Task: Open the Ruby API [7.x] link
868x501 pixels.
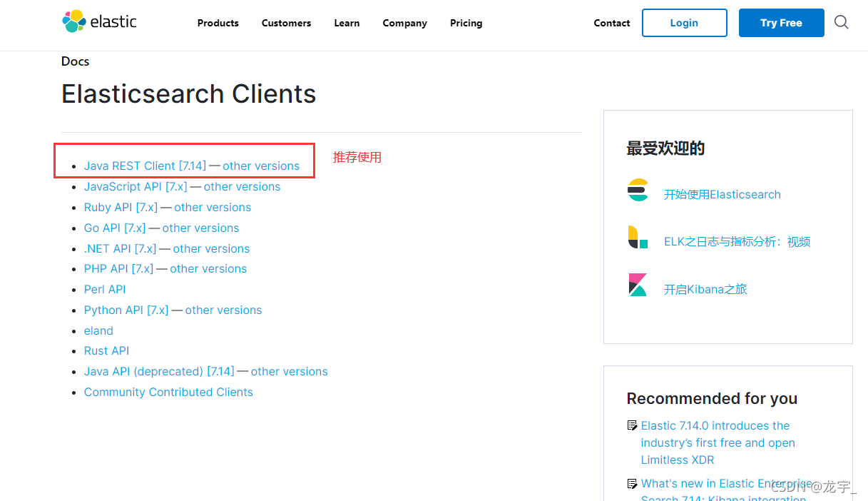Action: [121, 207]
